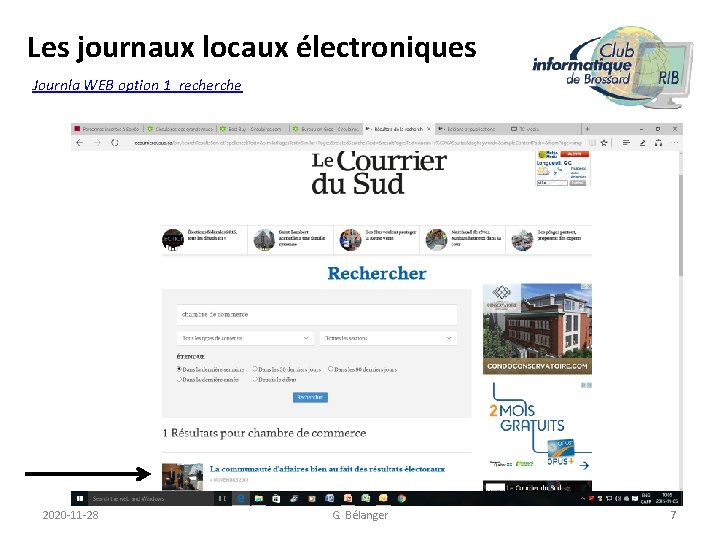The image size is (720, 540).
Task: Open Google Chrome from the taskbar
Action: (x=402, y=498)
